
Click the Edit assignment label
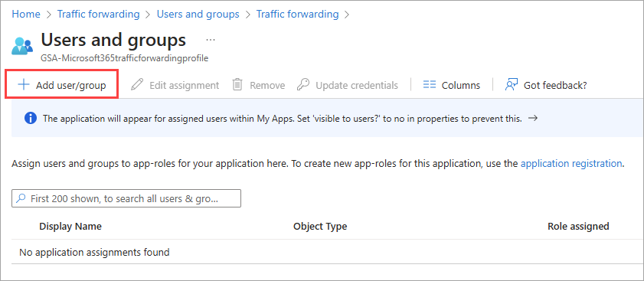(x=185, y=86)
